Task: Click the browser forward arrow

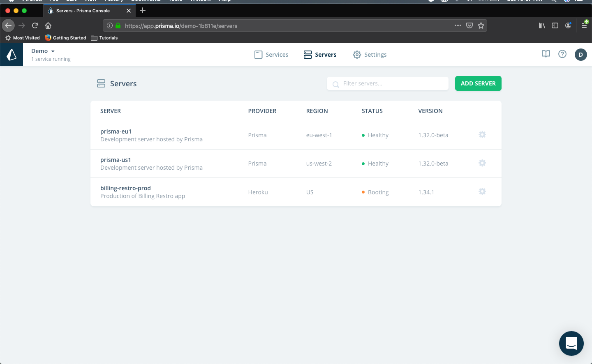Action: tap(22, 25)
